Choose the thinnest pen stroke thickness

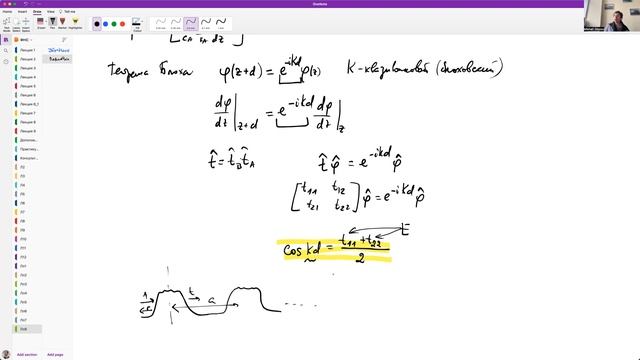coord(161,23)
